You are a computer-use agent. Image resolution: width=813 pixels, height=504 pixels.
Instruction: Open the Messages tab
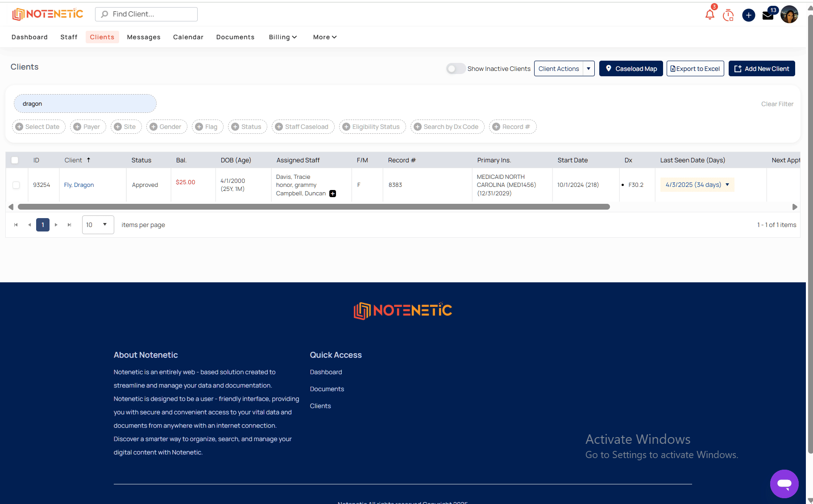click(144, 37)
